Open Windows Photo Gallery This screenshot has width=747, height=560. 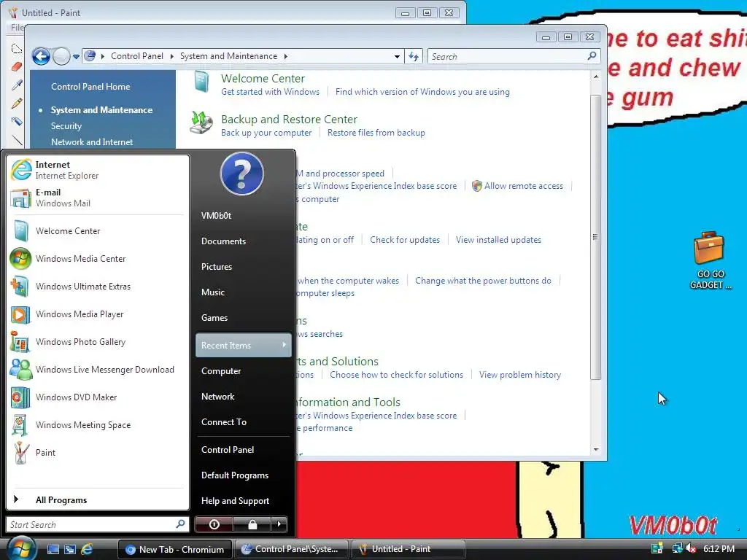pos(98,342)
